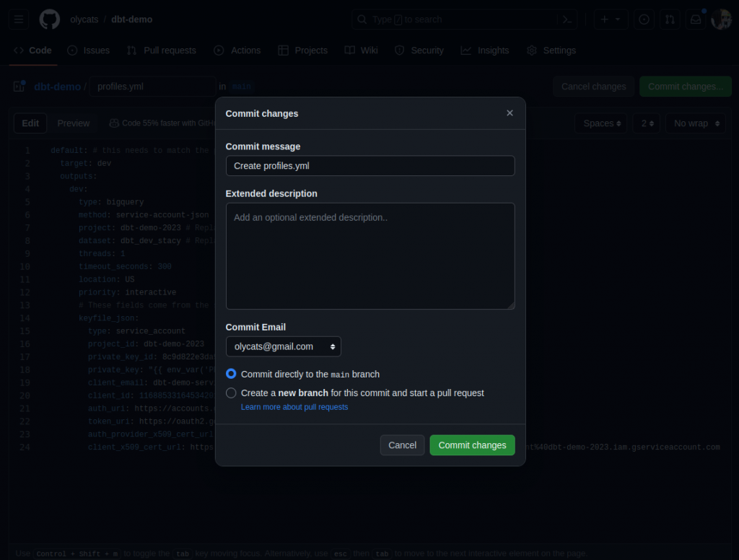Image resolution: width=739 pixels, height=560 pixels.
Task: Focus the profiles.yml filename field
Action: (152, 87)
